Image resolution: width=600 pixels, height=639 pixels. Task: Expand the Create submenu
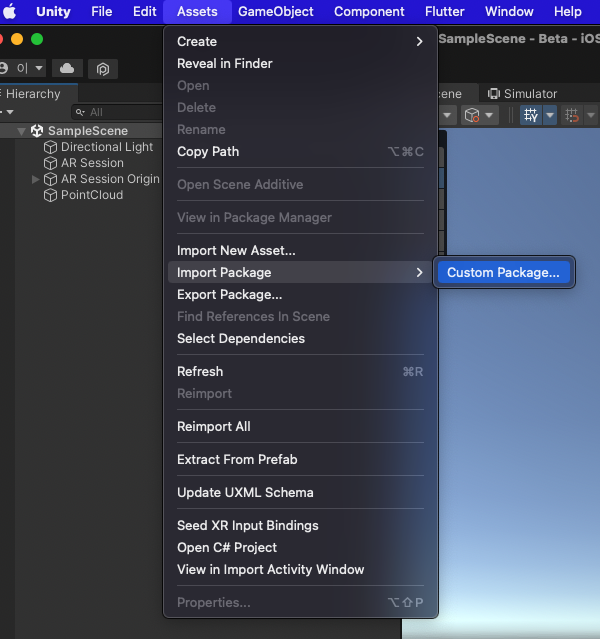(x=300, y=42)
